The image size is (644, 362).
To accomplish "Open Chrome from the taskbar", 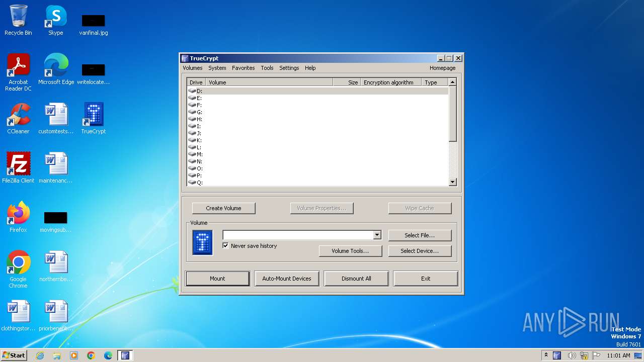I will click(91, 355).
